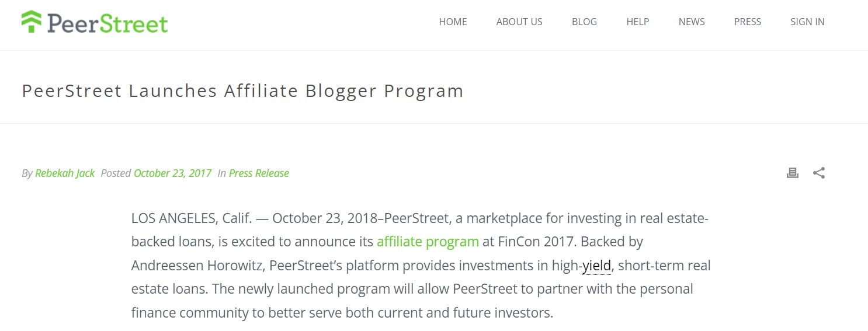Screen dimensions: 868x331
Task: Click the PeerStreet wordmark text
Action: pyautogui.click(x=107, y=23)
